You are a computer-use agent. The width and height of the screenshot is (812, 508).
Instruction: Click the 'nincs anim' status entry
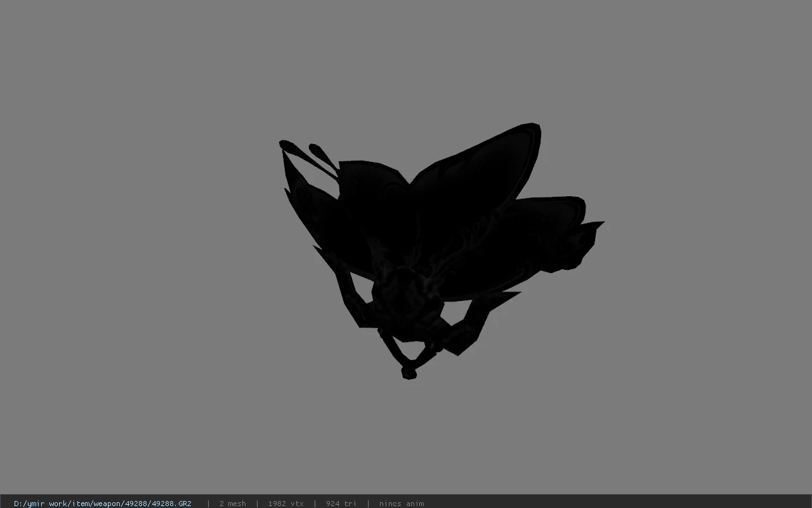[x=402, y=504]
